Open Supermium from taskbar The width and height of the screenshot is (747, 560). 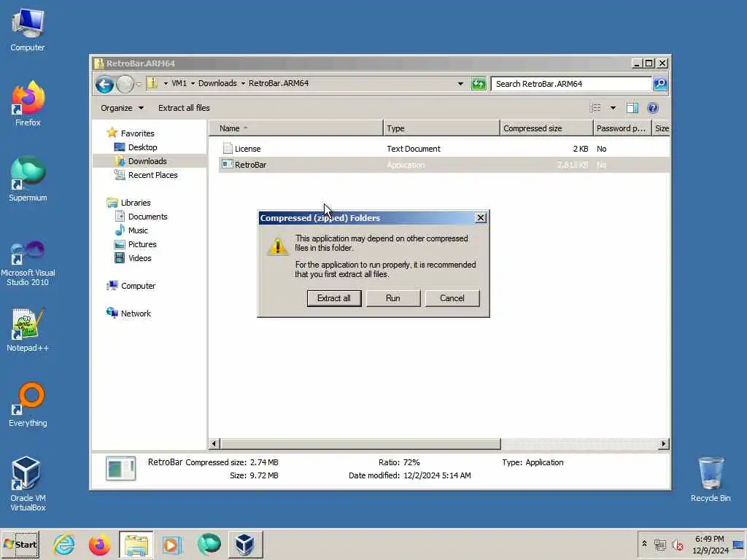tap(209, 544)
